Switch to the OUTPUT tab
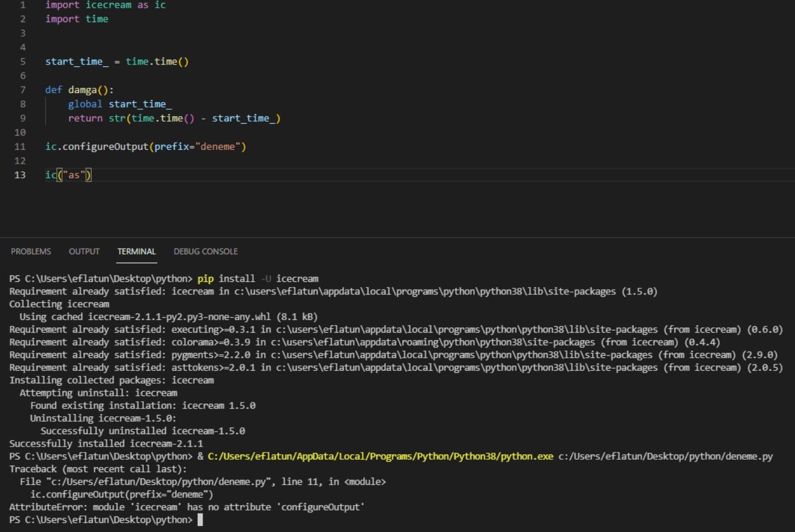The height and width of the screenshot is (532, 795). click(84, 251)
